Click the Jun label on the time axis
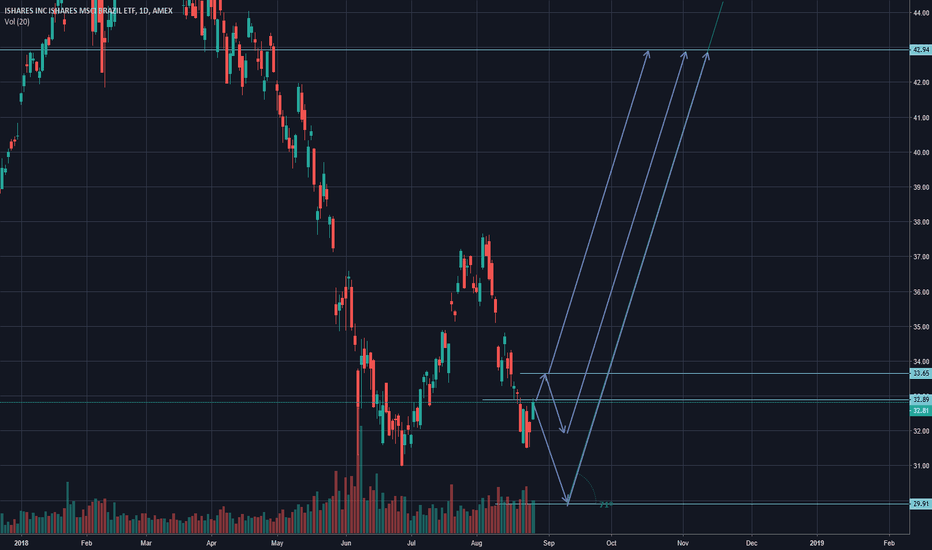932x550 pixels. coord(347,543)
